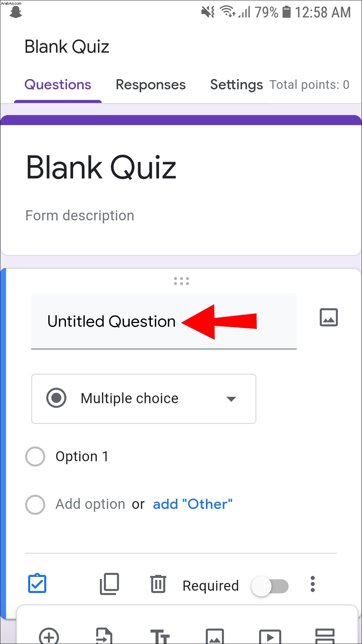Add a video using the play icon
362x644 pixels.
(x=270, y=636)
